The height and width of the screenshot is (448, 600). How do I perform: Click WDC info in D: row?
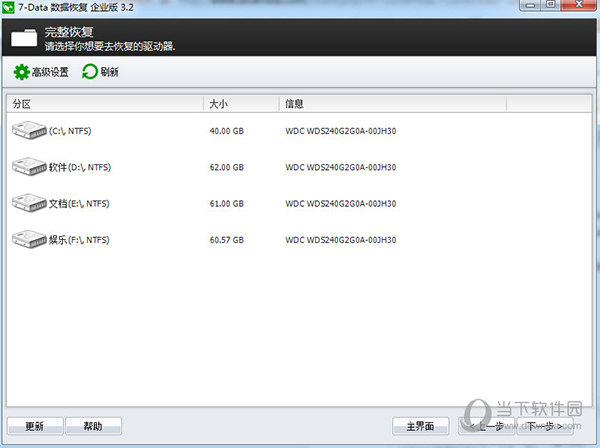341,167
